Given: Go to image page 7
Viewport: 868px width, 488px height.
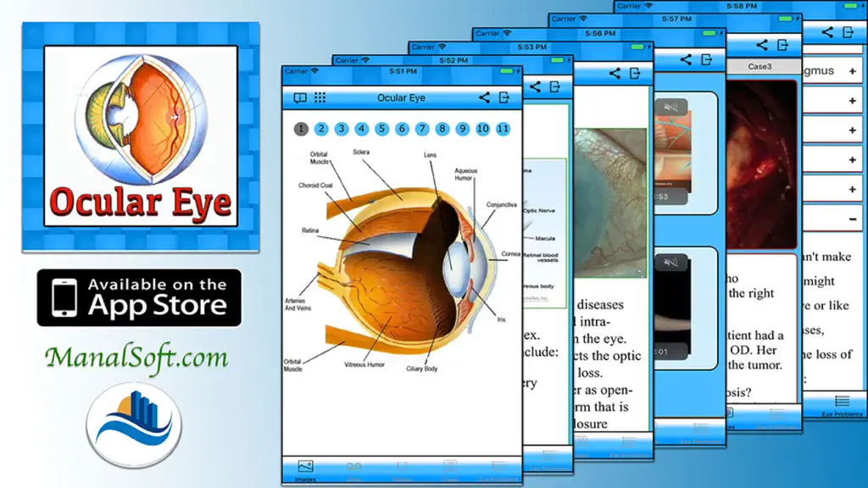Looking at the screenshot, I should click(422, 129).
